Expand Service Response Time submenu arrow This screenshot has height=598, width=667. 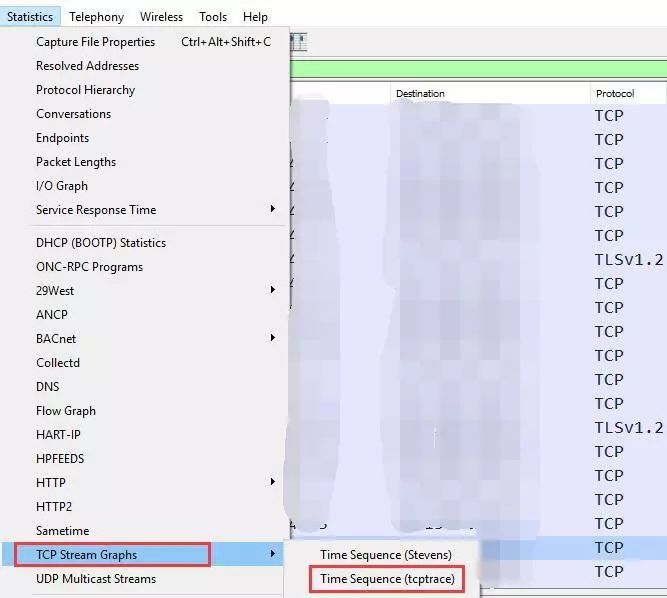(x=273, y=209)
